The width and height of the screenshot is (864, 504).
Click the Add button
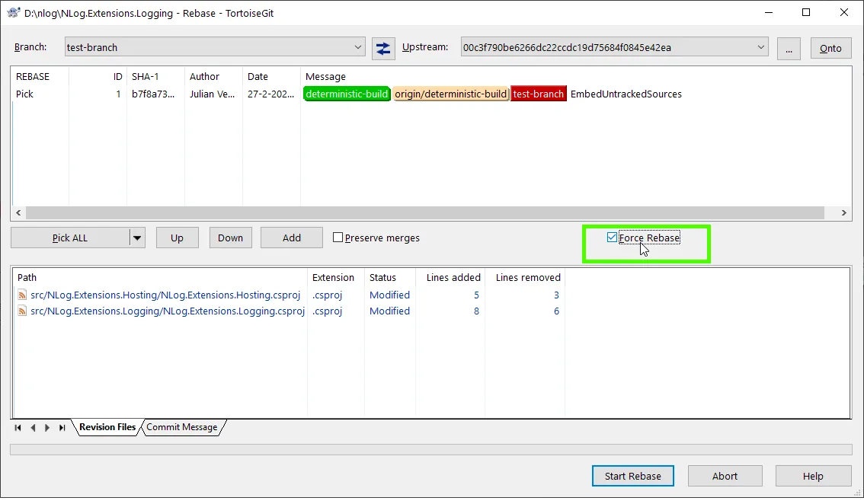(292, 238)
